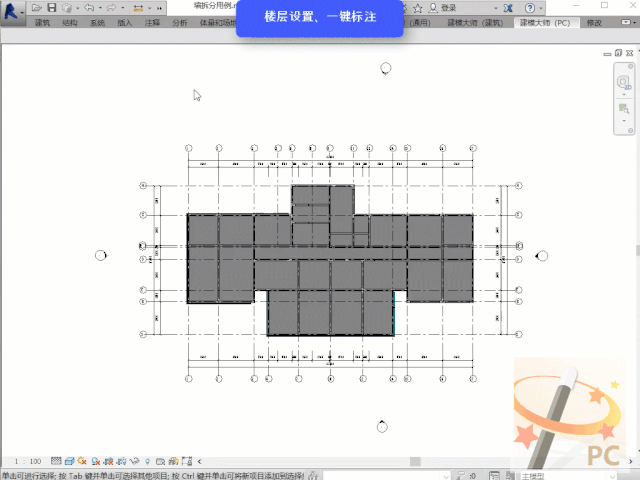Expand the Redo history dropdown arrow
This screenshot has width=640, height=480.
[122, 8]
